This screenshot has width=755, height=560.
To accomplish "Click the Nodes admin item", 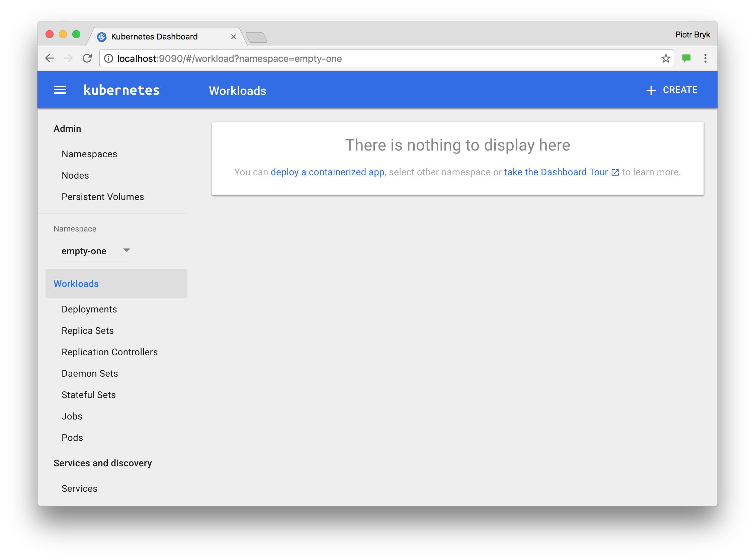I will [75, 175].
